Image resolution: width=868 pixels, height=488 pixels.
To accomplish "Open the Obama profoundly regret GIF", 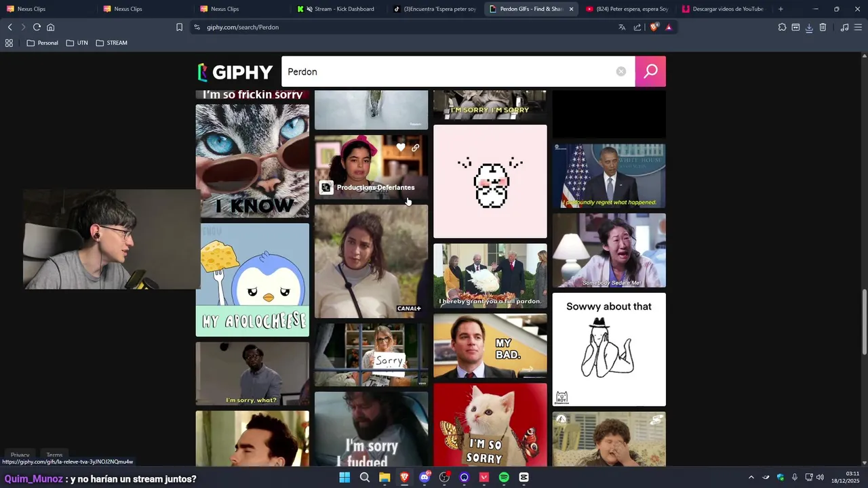I will coord(609,176).
